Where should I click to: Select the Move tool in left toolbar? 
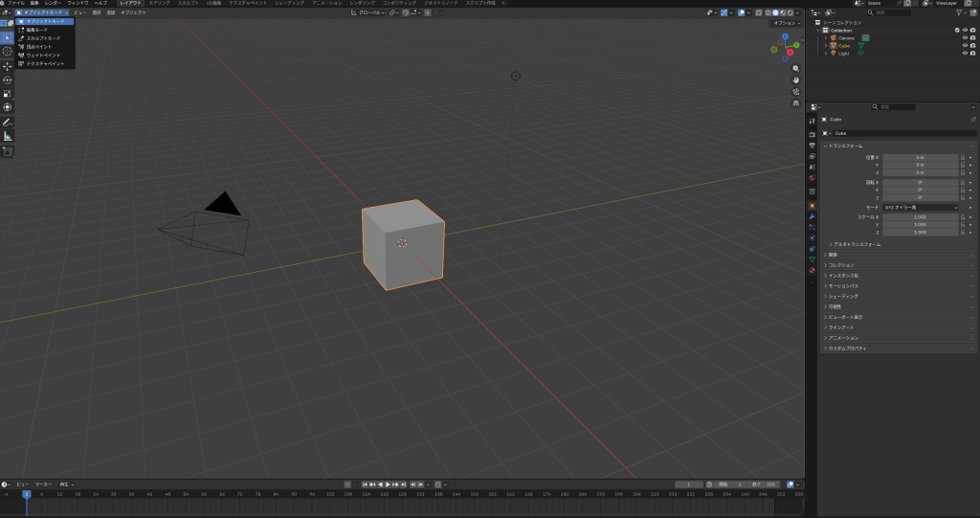click(7, 66)
